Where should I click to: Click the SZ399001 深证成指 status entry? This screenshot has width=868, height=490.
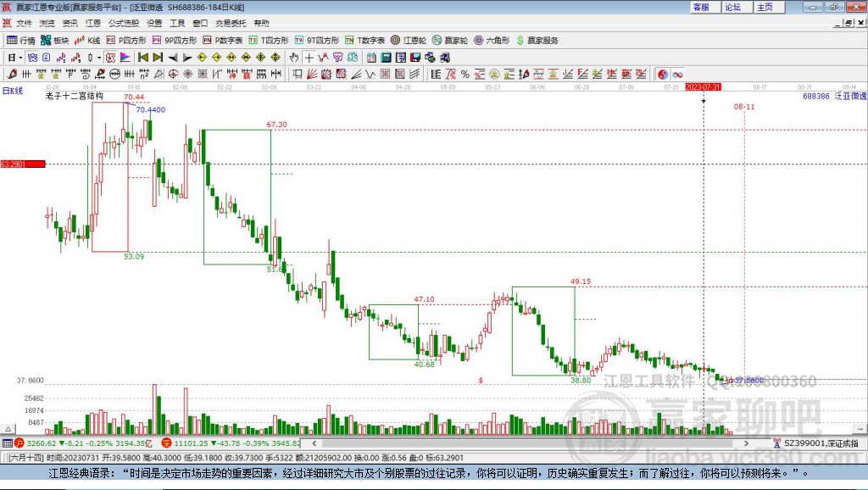pos(816,443)
